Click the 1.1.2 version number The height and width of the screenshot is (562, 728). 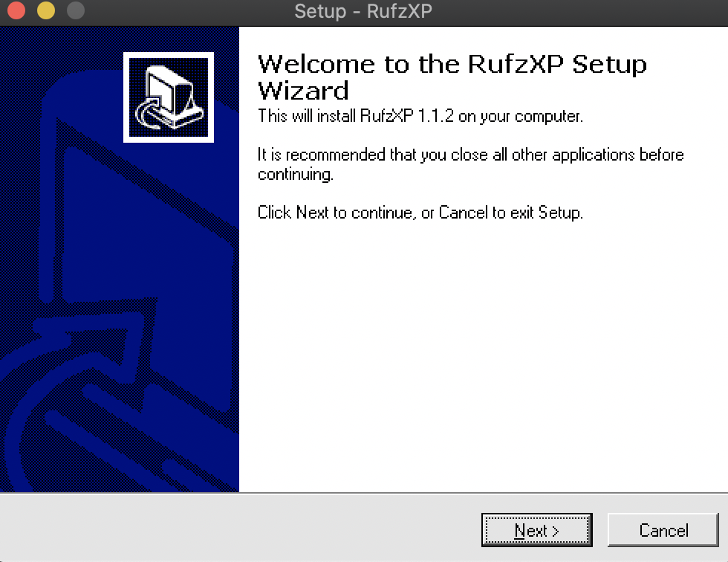435,115
